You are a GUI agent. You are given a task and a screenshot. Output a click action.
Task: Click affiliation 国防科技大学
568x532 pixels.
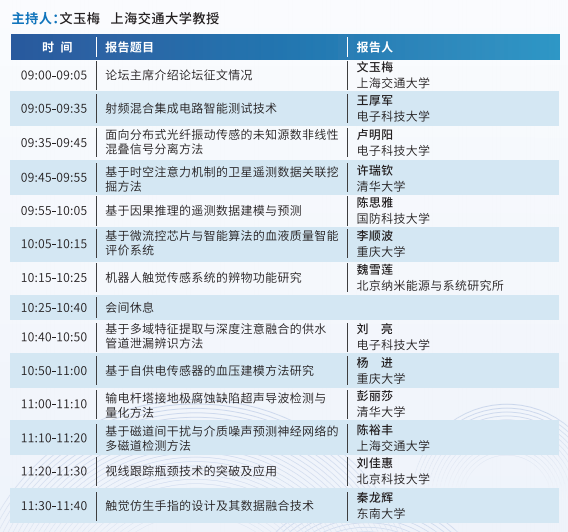point(393,218)
